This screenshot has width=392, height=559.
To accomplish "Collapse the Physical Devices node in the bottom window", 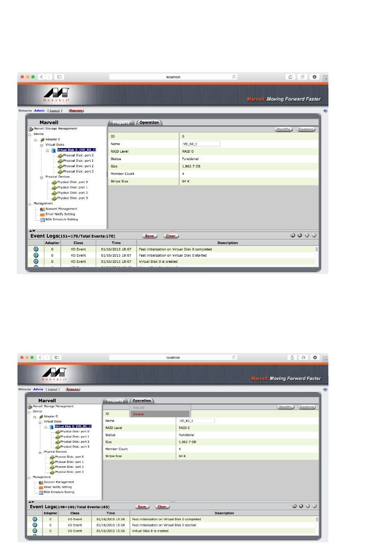I will coord(41,452).
